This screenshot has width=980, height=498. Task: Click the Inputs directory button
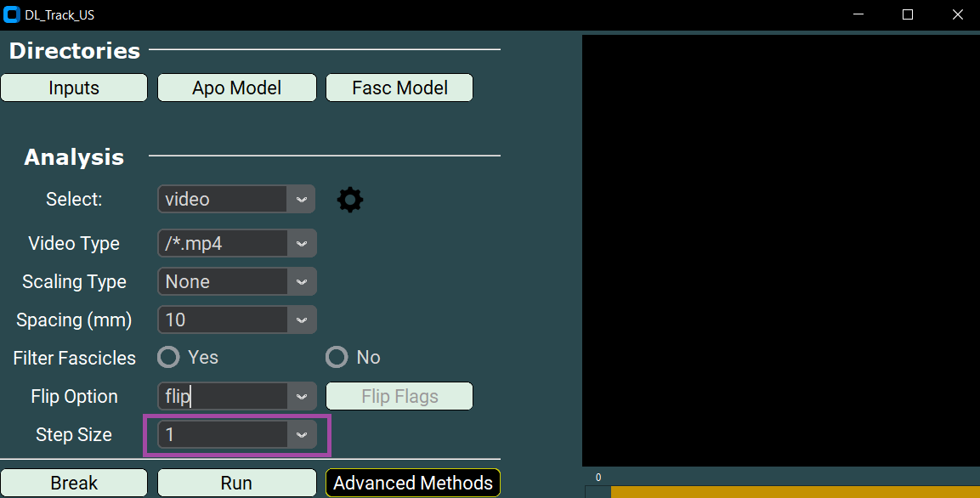click(74, 88)
